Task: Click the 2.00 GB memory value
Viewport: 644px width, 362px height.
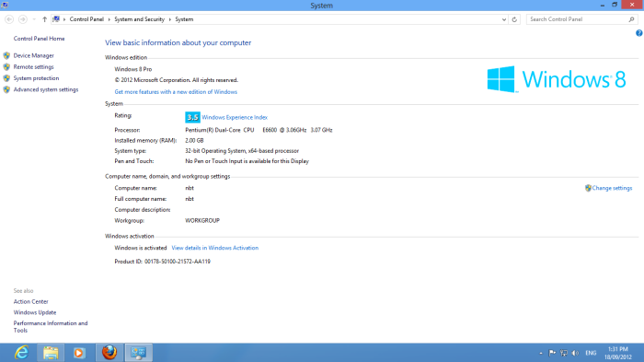Action: pyautogui.click(x=194, y=140)
